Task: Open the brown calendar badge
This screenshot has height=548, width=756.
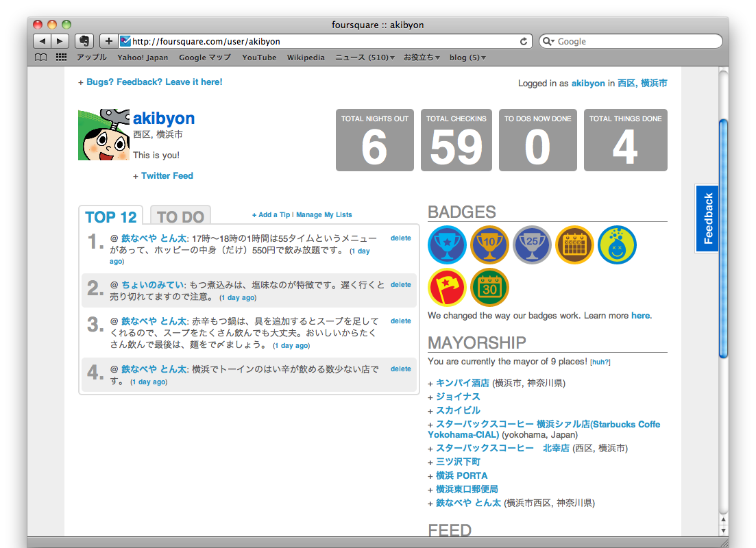Action: (x=574, y=245)
